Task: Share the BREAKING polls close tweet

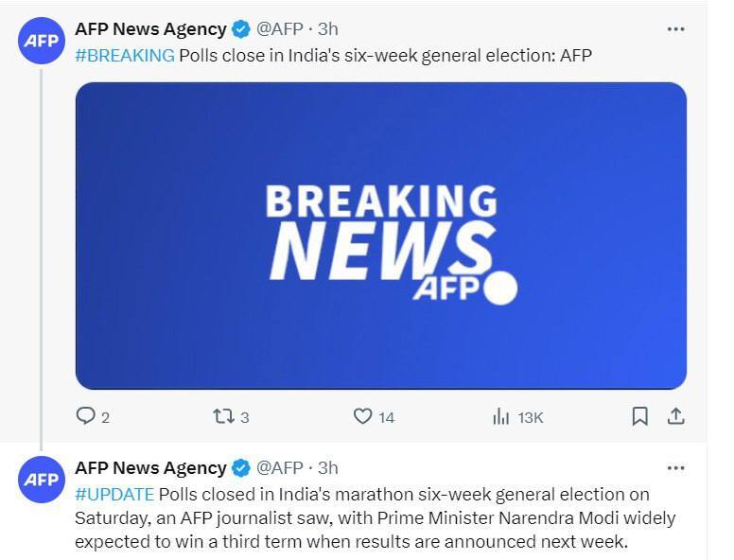Action: coord(676,416)
